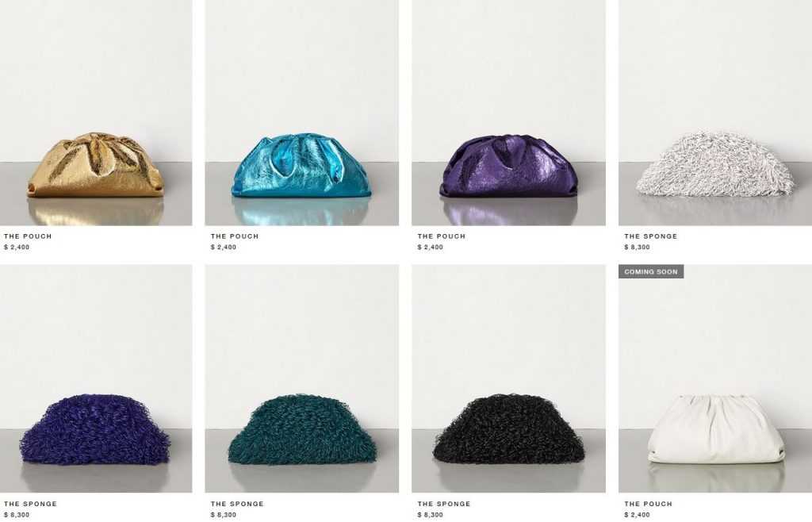This screenshot has width=812, height=522.
Task: Open the purple metallic Pouch product image
Action: (508, 113)
